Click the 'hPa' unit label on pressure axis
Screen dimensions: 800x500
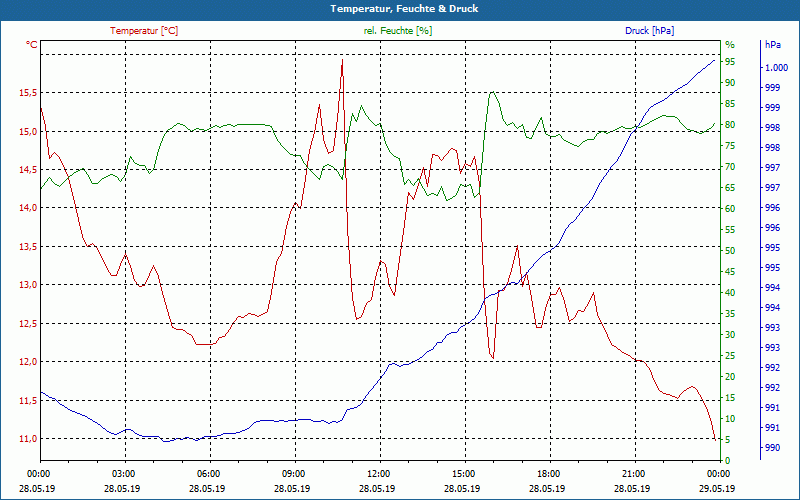(772, 45)
